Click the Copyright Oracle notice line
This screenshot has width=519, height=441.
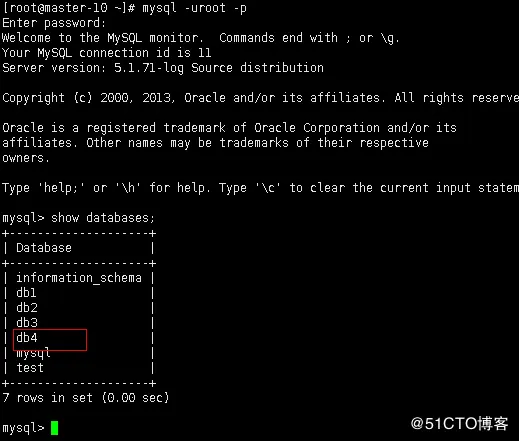click(x=260, y=98)
